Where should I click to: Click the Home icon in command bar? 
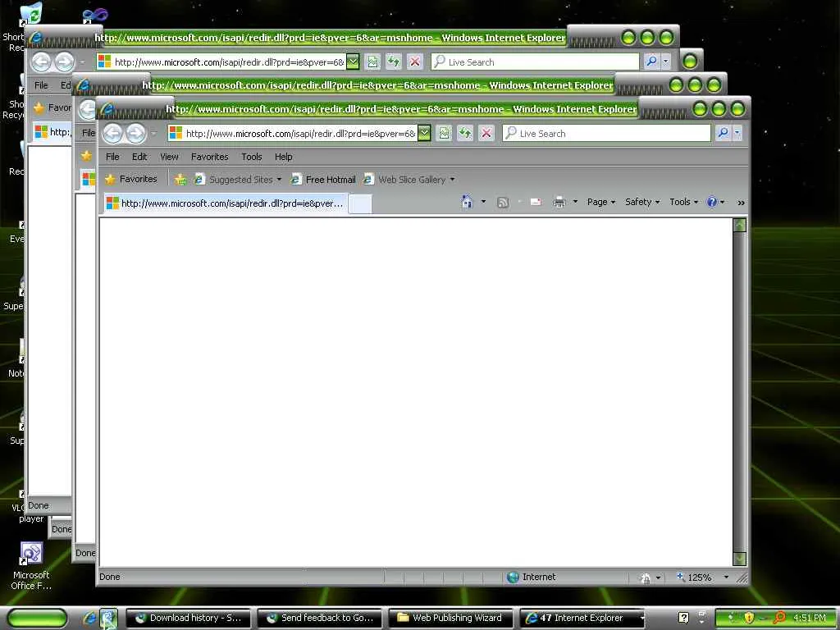pos(467,202)
